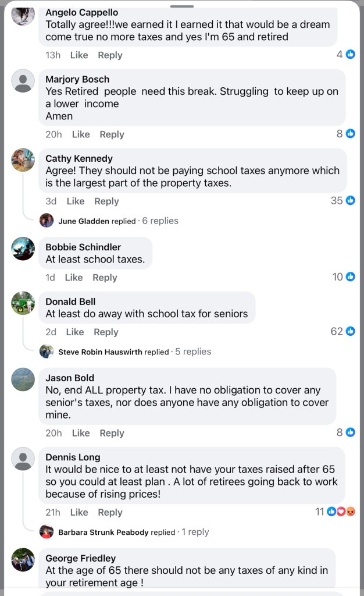Open George Friedley's profile name link
The image size is (364, 596).
(80, 558)
